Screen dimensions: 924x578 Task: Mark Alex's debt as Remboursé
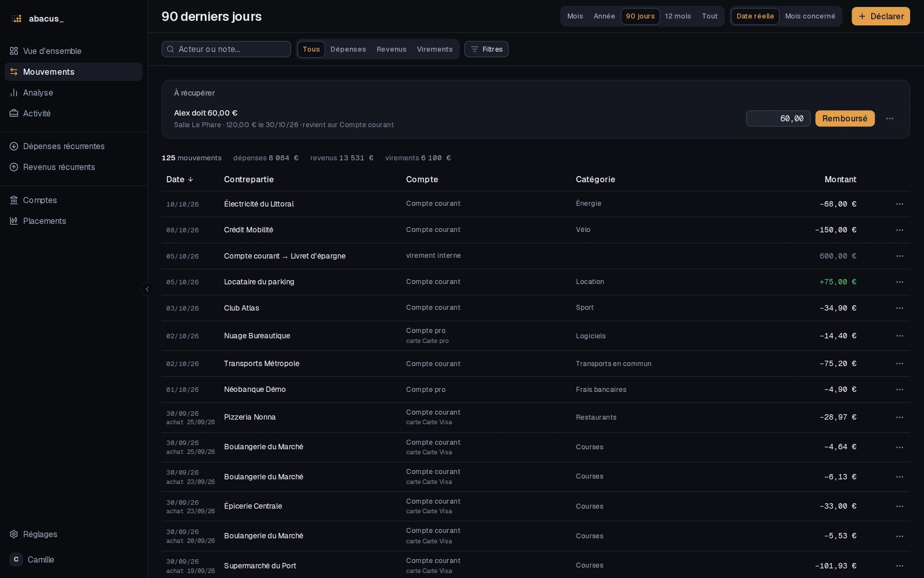845,119
